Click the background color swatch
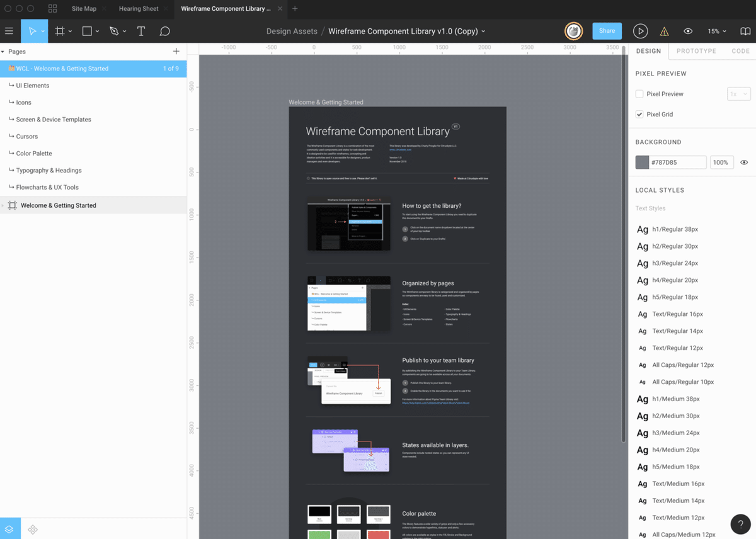 642,162
